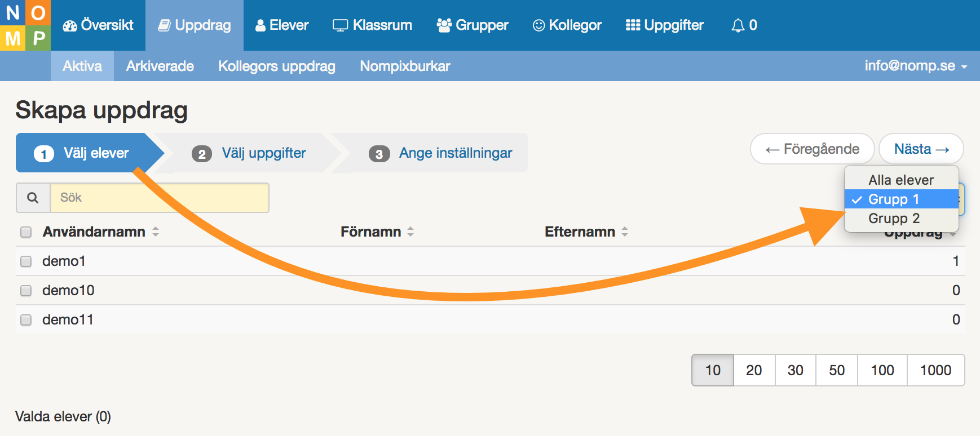Click the NOMP logo icon
Viewport: 980px width, 436px height.
[25, 25]
